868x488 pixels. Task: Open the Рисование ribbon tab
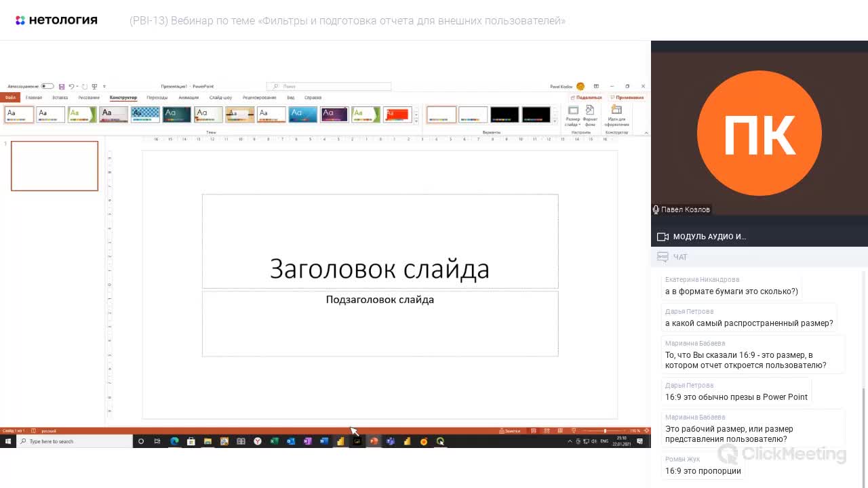pyautogui.click(x=89, y=98)
